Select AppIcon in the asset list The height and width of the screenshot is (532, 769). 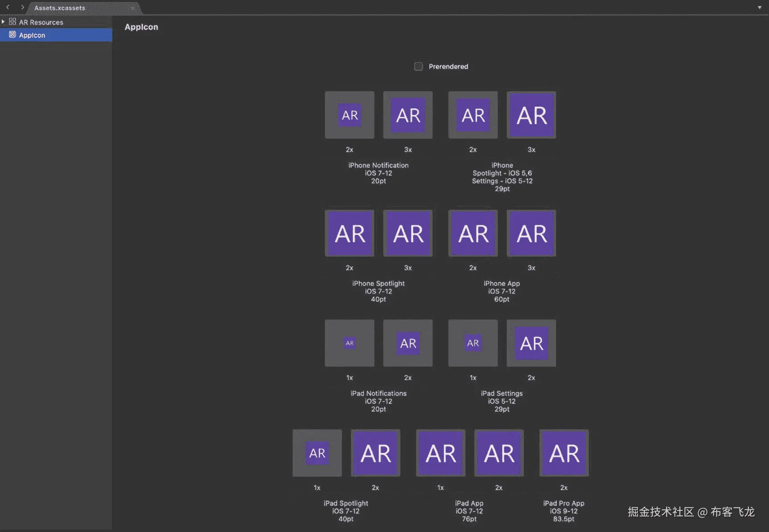click(x=32, y=35)
